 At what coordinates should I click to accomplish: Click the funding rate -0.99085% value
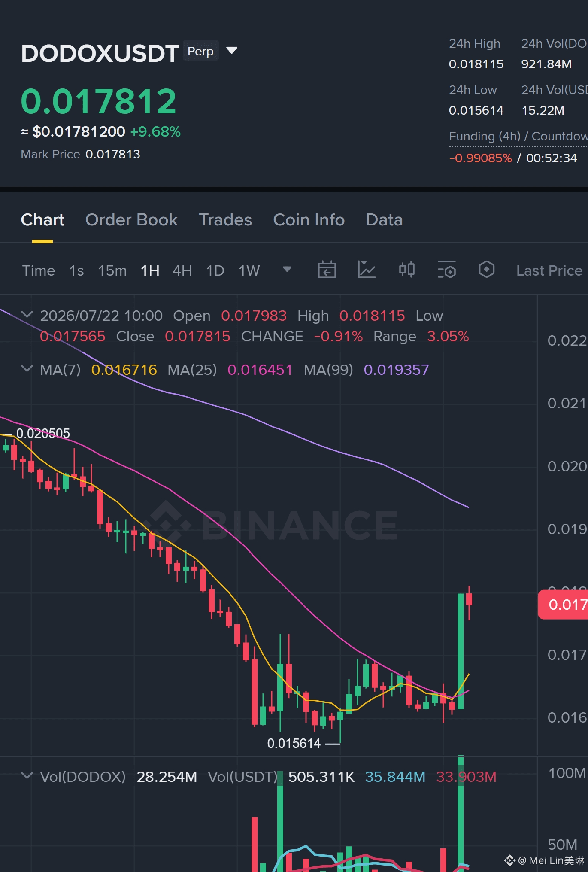pyautogui.click(x=480, y=158)
